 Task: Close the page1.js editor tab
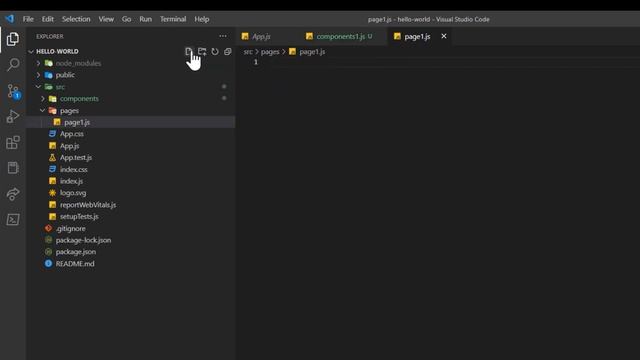[444, 36]
